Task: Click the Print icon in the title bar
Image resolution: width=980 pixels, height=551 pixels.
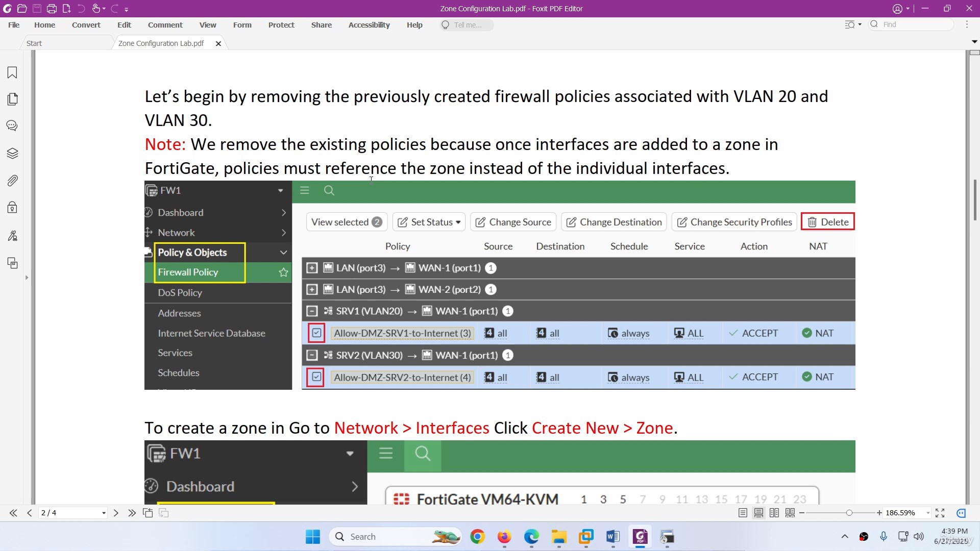Action: click(x=52, y=9)
